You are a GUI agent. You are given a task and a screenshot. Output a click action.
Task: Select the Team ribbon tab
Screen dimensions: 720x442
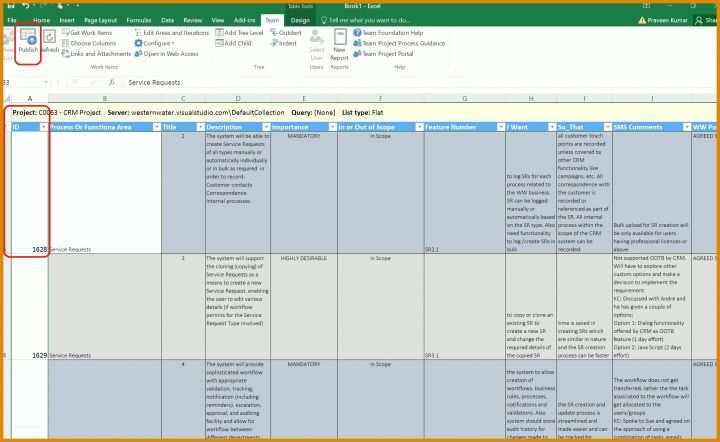click(x=272, y=20)
